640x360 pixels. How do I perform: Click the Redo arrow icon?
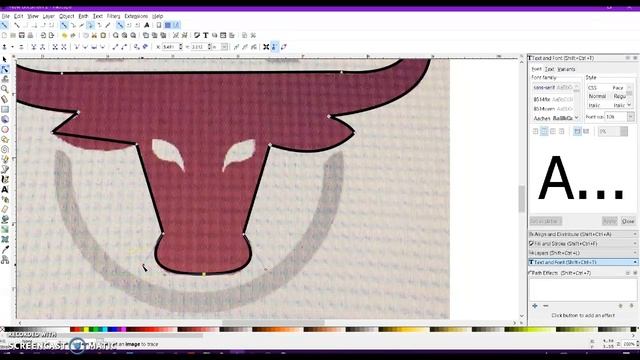point(73,36)
